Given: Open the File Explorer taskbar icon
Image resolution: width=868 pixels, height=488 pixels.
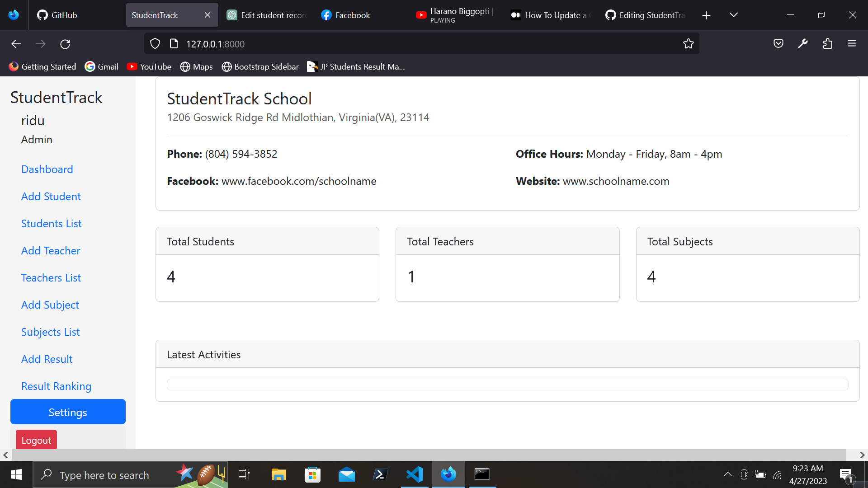Looking at the screenshot, I should [278, 474].
